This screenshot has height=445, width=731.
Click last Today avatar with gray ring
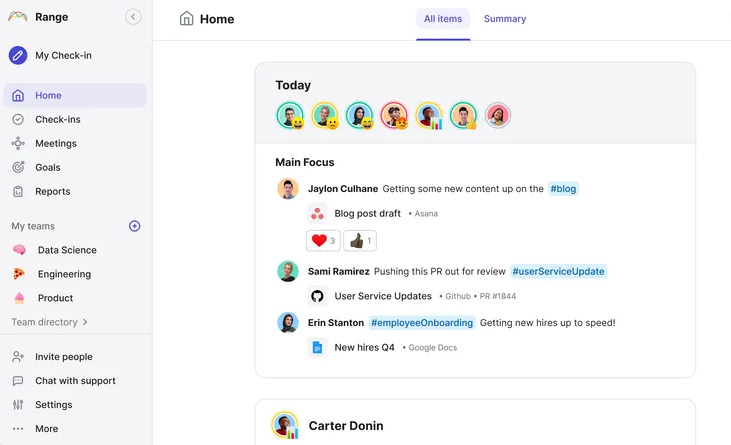pos(497,115)
